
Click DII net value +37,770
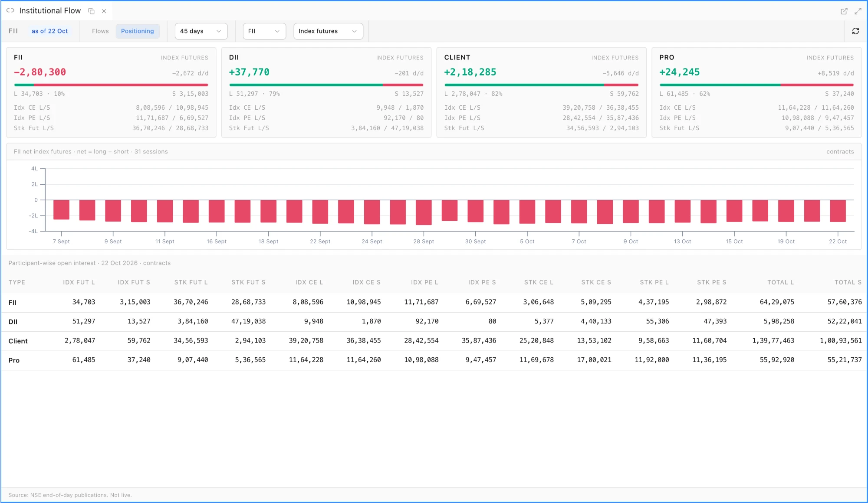(249, 72)
